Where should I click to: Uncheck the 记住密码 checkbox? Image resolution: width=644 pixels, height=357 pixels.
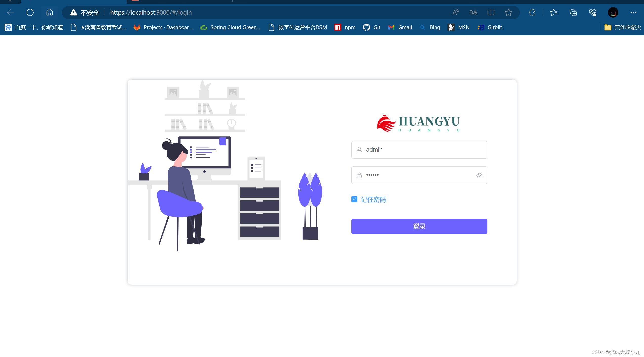tap(354, 199)
